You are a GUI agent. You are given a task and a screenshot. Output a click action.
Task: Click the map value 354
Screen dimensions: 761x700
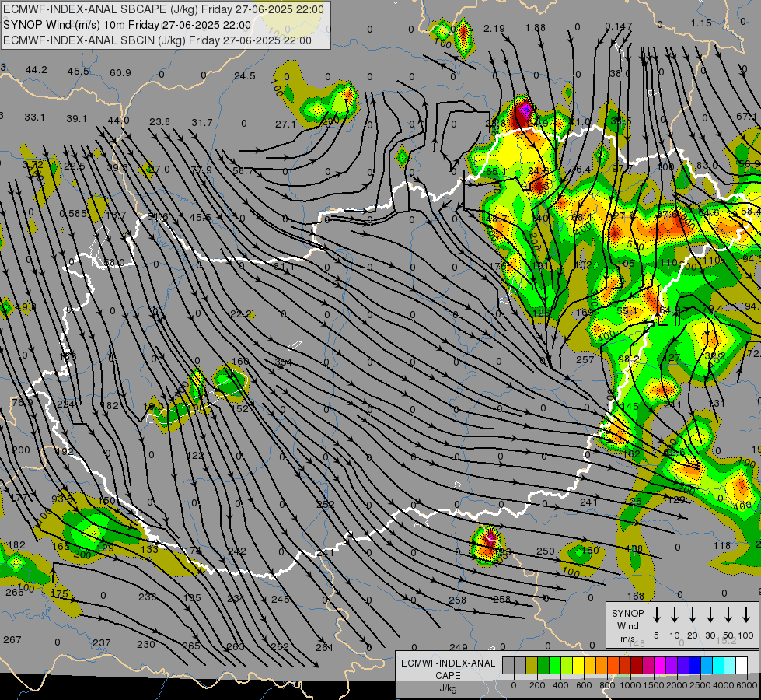point(284,362)
